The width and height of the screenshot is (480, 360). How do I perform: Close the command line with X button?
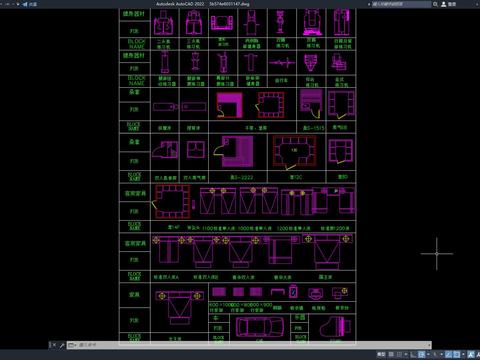(x=53, y=345)
